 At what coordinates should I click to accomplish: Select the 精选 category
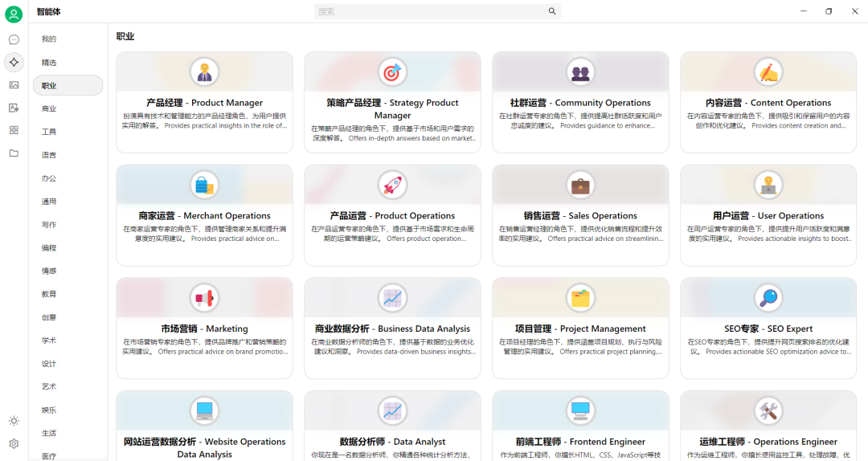[x=68, y=63]
